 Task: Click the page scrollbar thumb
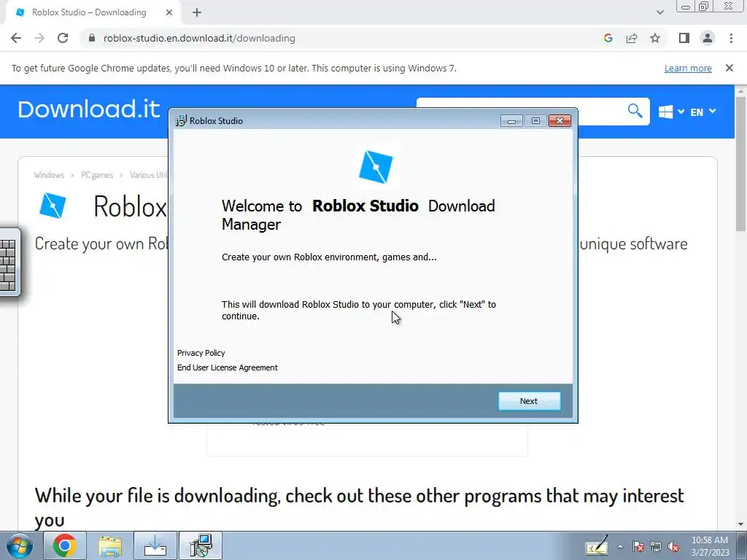740,163
